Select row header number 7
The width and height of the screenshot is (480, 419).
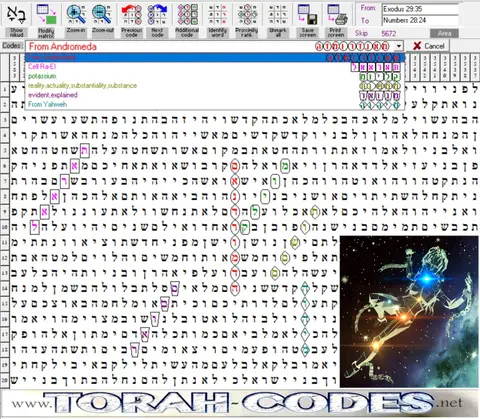5,181
